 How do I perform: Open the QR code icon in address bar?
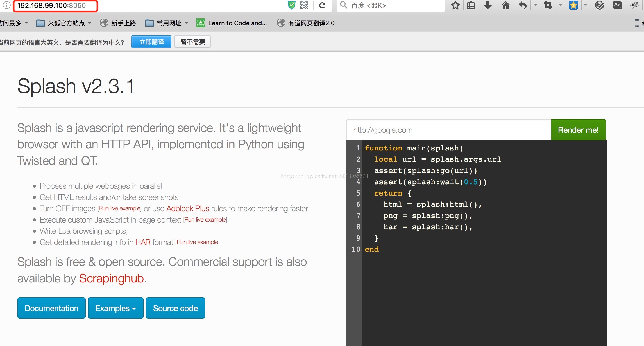click(304, 5)
